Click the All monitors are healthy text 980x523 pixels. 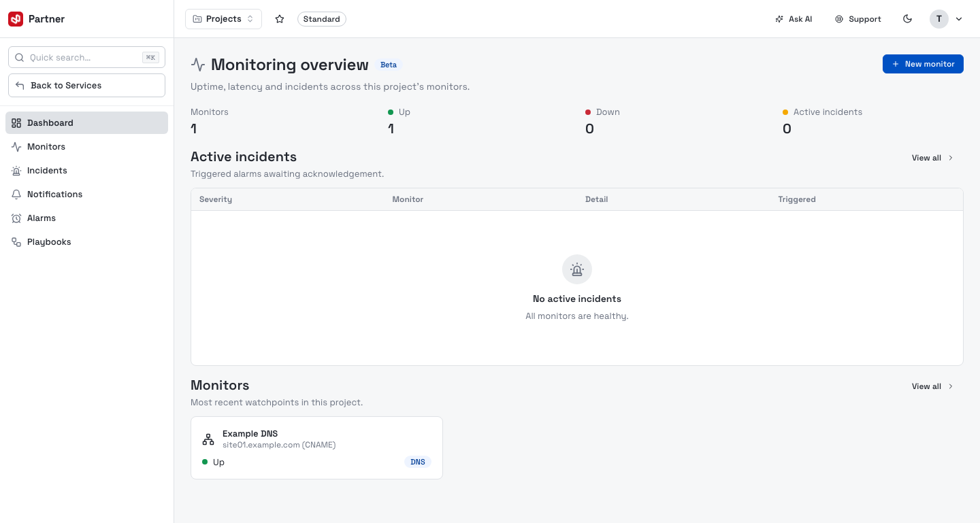[577, 316]
